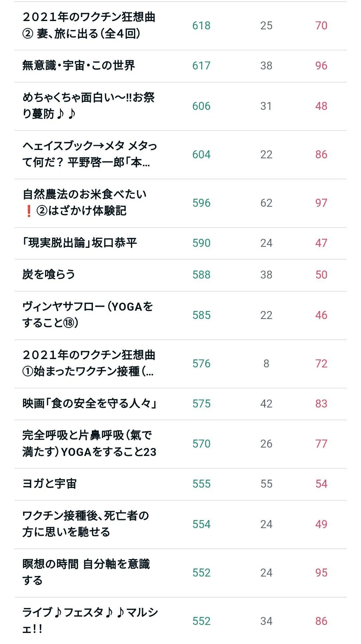Open "瞑想の時間 自分軸を意識する" post

point(86,573)
